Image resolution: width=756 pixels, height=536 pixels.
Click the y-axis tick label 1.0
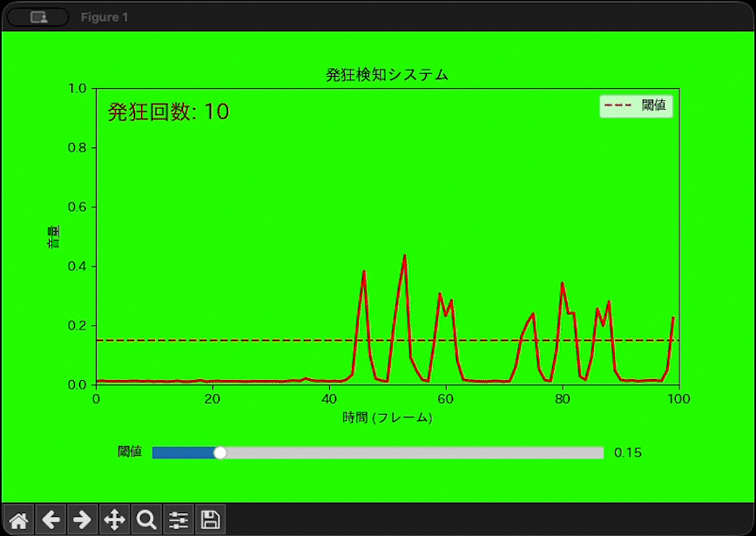[78, 89]
